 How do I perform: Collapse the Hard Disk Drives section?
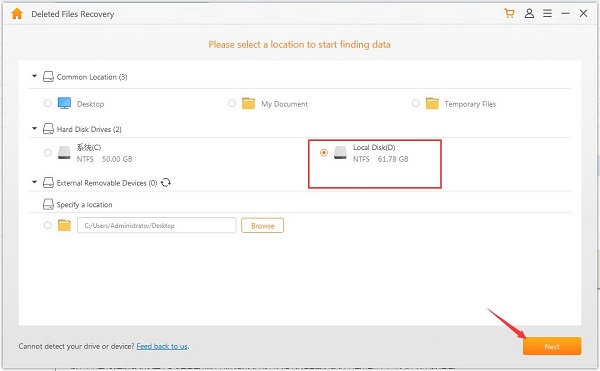pos(34,129)
